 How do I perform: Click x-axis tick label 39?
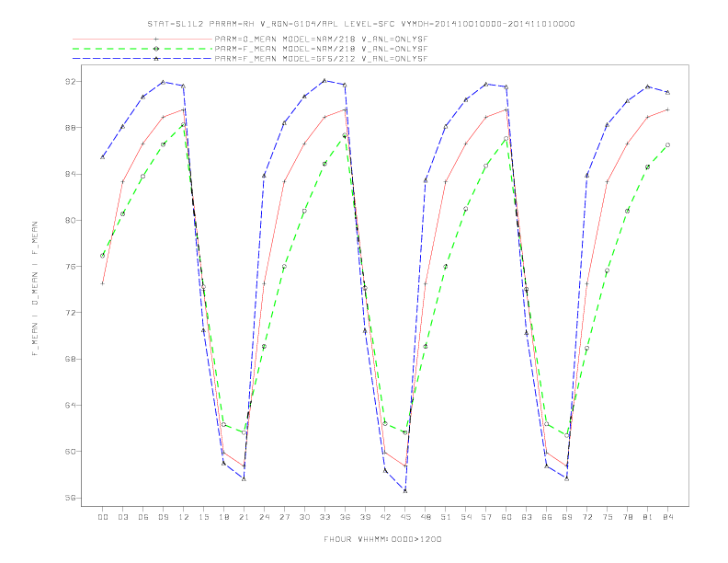[365, 517]
